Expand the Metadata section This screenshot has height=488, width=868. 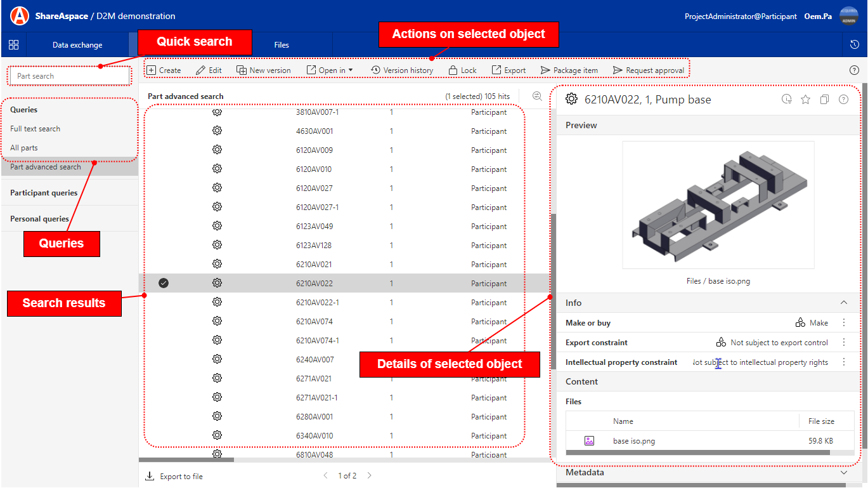843,472
